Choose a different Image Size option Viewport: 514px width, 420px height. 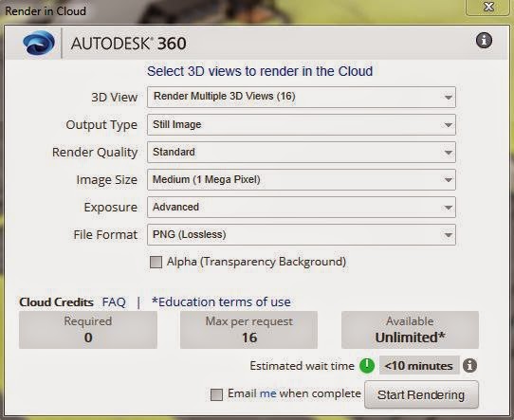click(x=302, y=179)
